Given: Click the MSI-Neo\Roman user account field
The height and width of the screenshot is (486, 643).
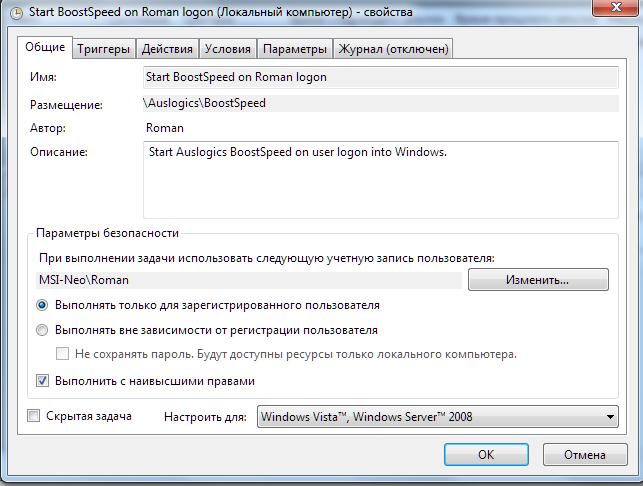Looking at the screenshot, I should click(249, 280).
